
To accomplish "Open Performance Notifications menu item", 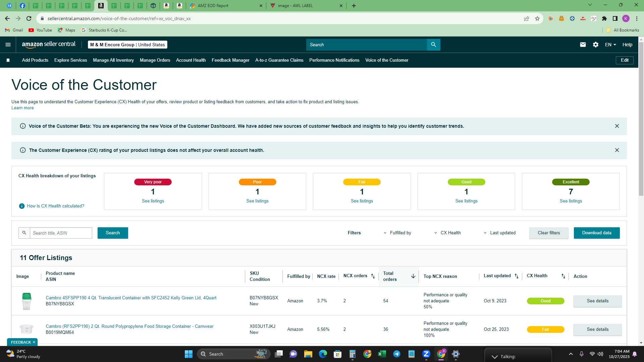I will (334, 60).
